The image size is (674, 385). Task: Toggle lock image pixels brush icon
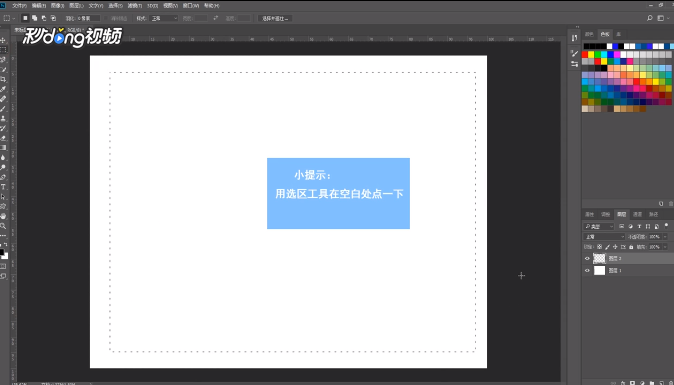(607, 247)
